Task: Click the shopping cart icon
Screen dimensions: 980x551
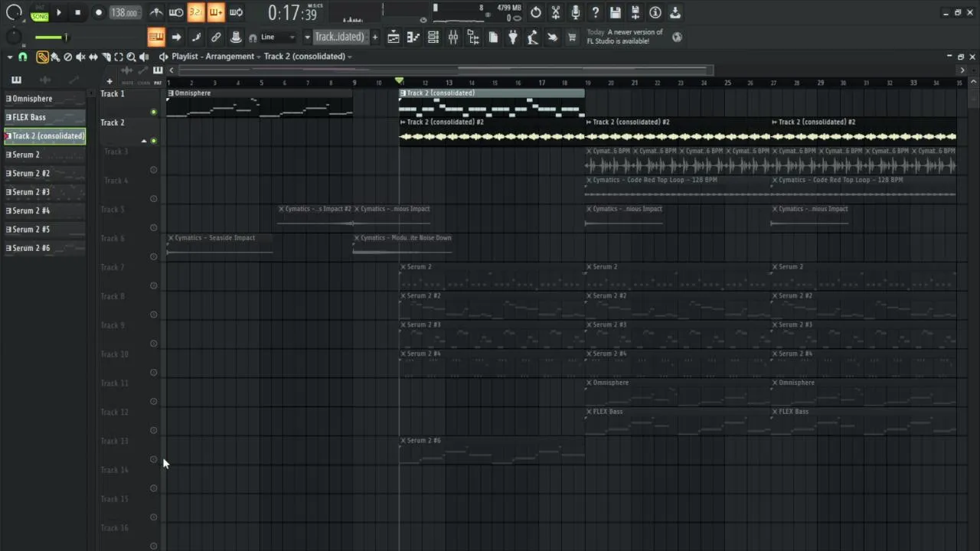Action: coord(572,37)
